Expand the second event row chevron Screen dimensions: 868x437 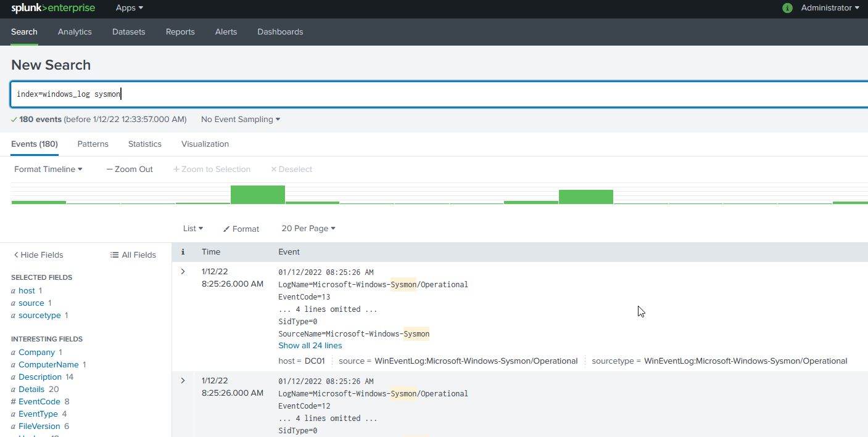click(183, 381)
